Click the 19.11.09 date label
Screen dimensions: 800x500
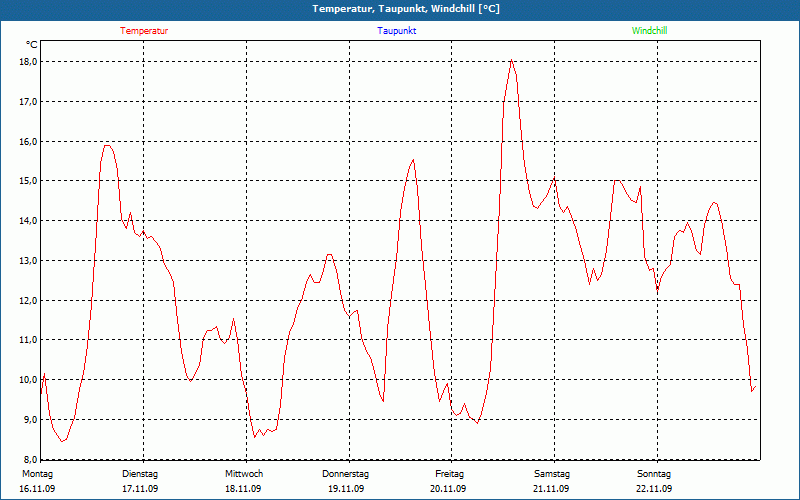point(346,489)
